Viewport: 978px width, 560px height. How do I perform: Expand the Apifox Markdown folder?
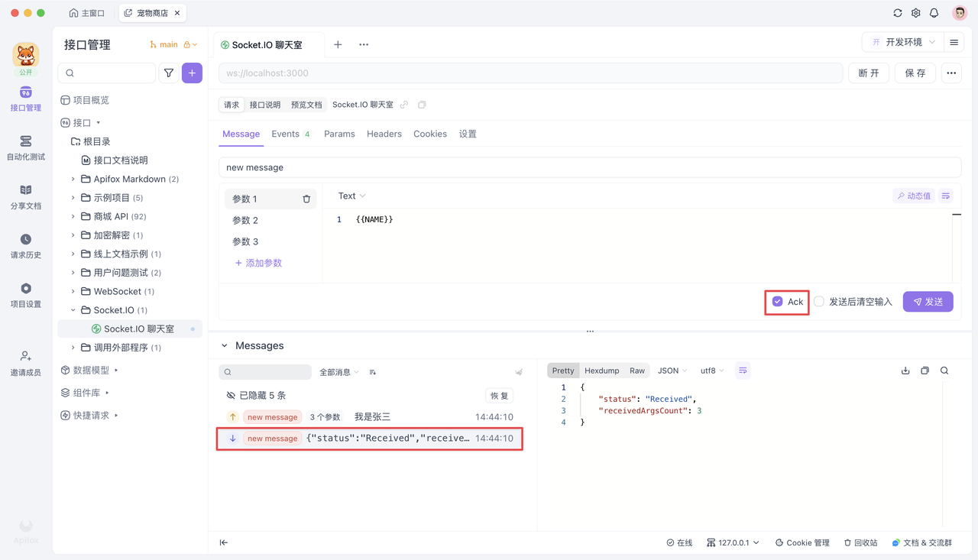[73, 179]
